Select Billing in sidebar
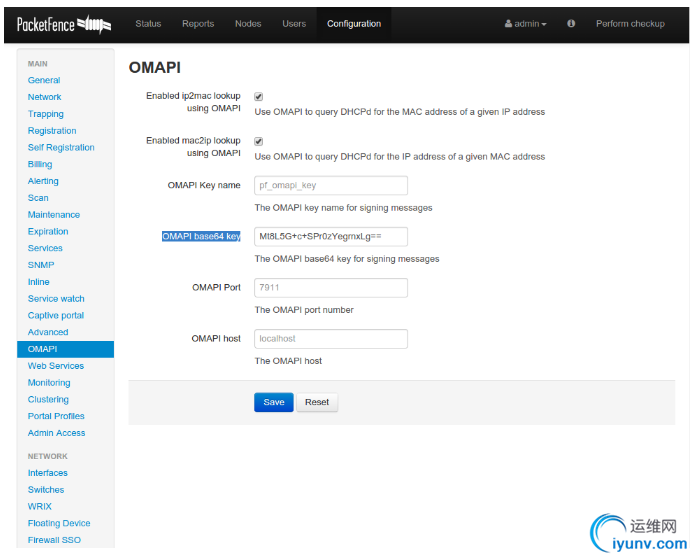693x560 pixels. click(40, 164)
